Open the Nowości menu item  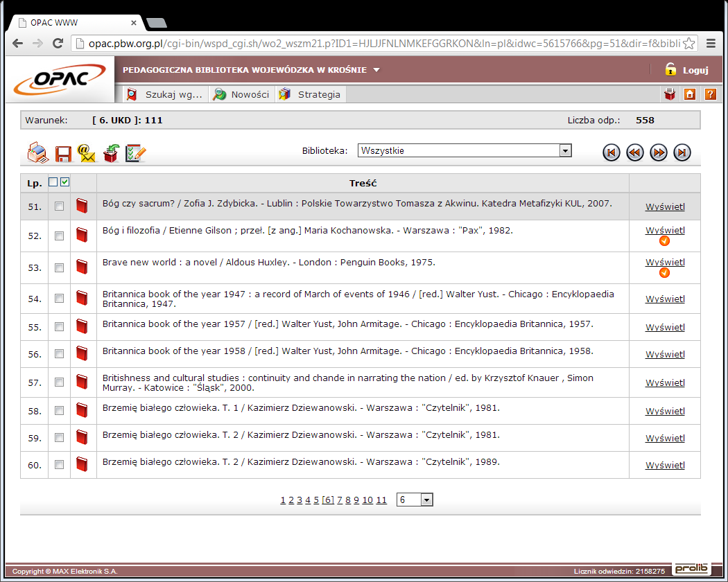pos(241,94)
